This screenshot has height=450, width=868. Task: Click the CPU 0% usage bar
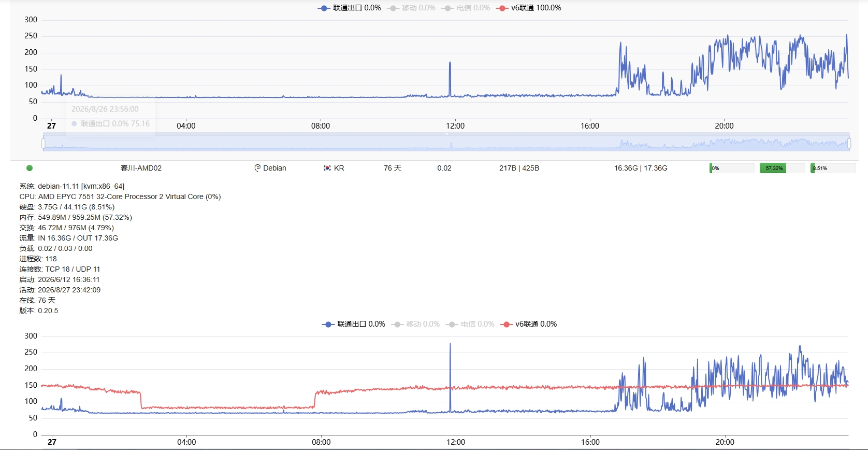[732, 168]
